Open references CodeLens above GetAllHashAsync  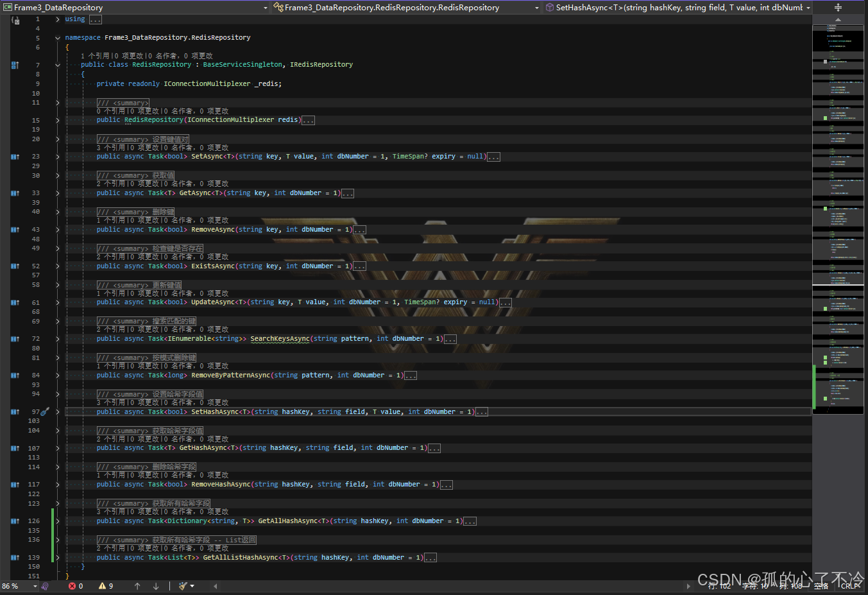[111, 512]
